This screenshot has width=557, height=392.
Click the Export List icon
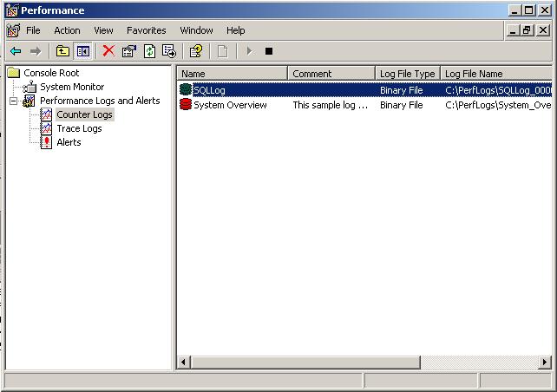169,51
